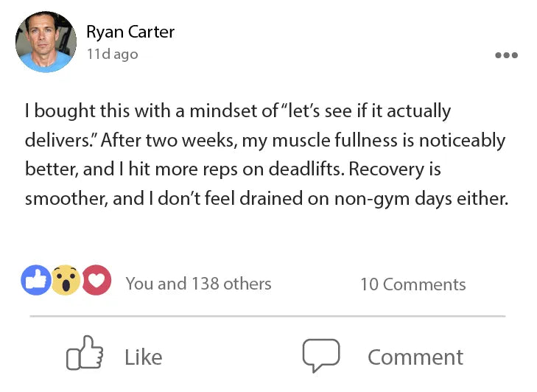
Task: Select the "Comment" text label
Action: pos(415,357)
